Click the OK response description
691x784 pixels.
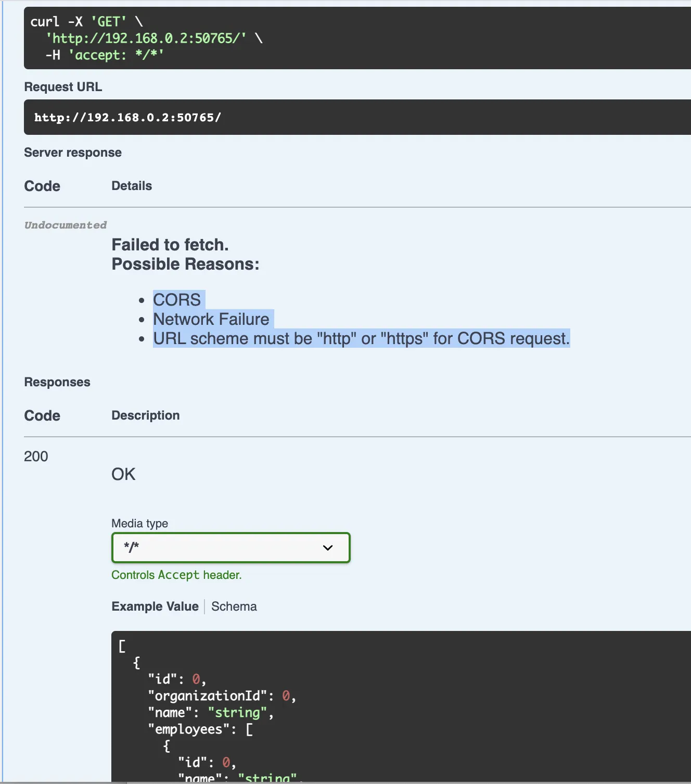123,474
